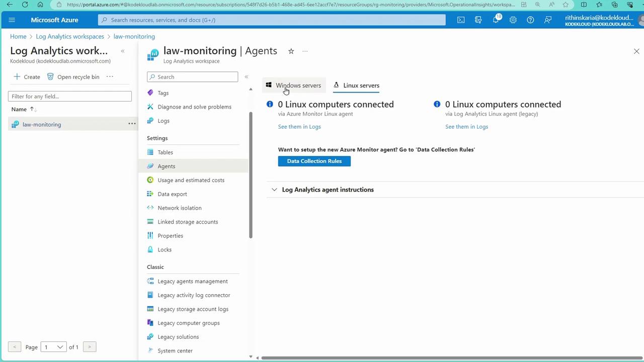644x362 pixels.
Task: Open Logs in the resource menu
Action: [164, 121]
